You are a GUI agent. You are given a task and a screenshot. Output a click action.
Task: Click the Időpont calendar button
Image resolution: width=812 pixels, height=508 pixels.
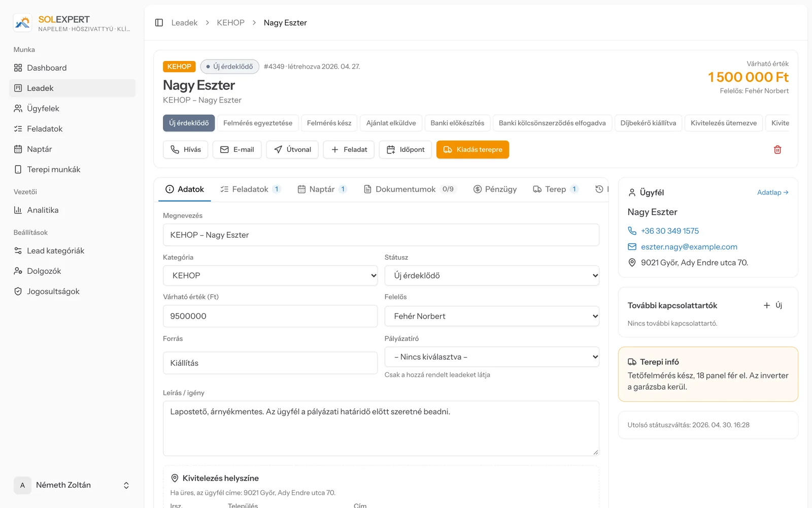[x=405, y=150]
